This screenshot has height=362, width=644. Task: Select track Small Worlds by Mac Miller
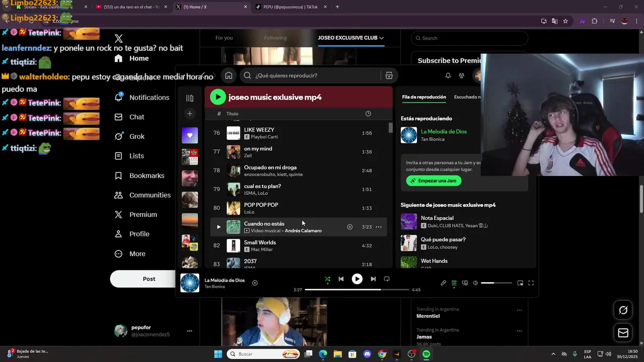click(x=298, y=246)
